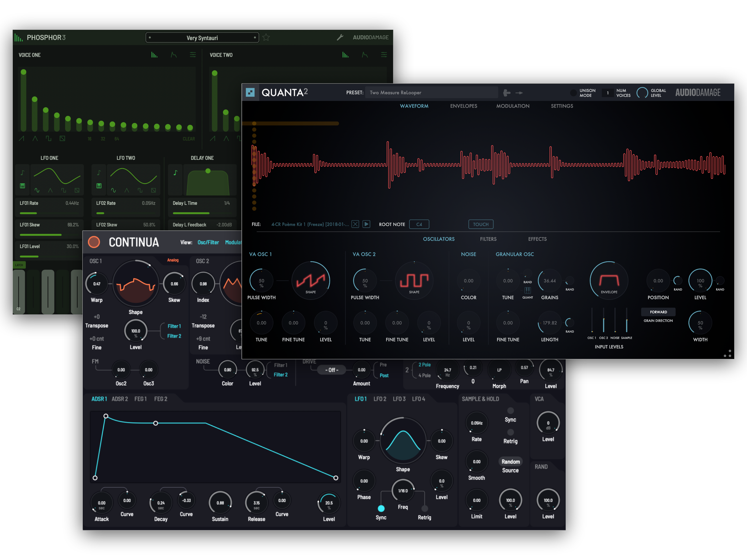Select random waveform for LFO Two
The height and width of the screenshot is (560, 747).
154,190
